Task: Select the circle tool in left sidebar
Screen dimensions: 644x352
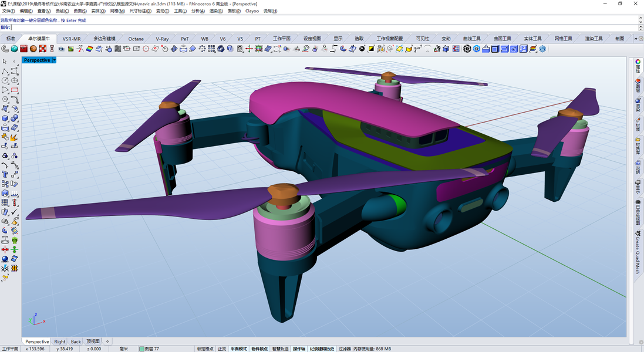Action: 5,80
